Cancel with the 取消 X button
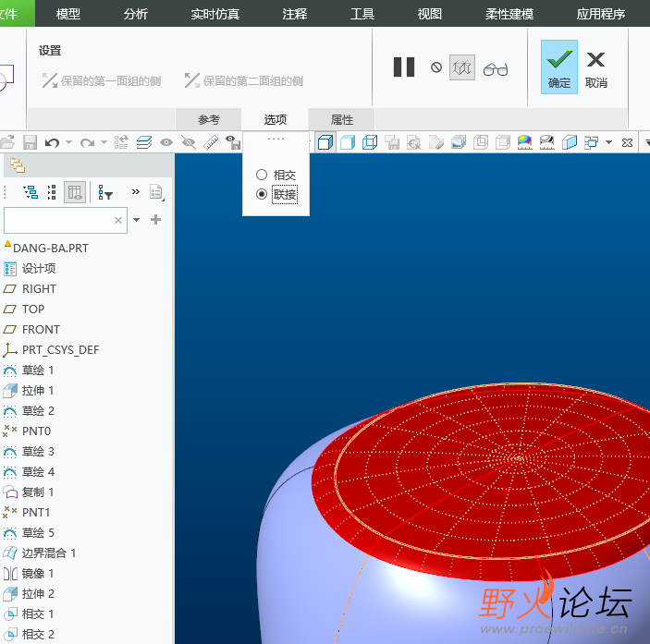The width and height of the screenshot is (650, 644). point(595,68)
